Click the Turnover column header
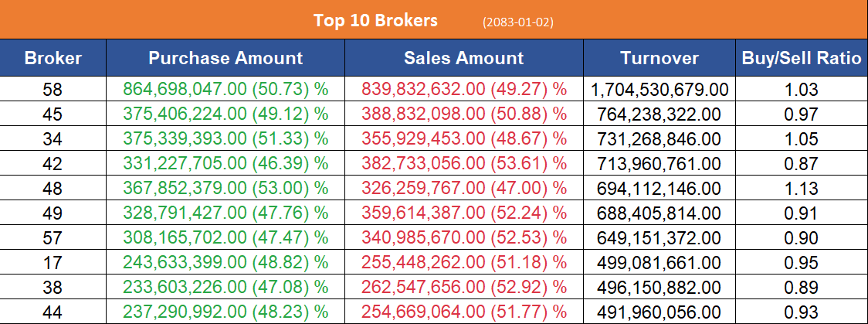The width and height of the screenshot is (868, 324). (659, 58)
